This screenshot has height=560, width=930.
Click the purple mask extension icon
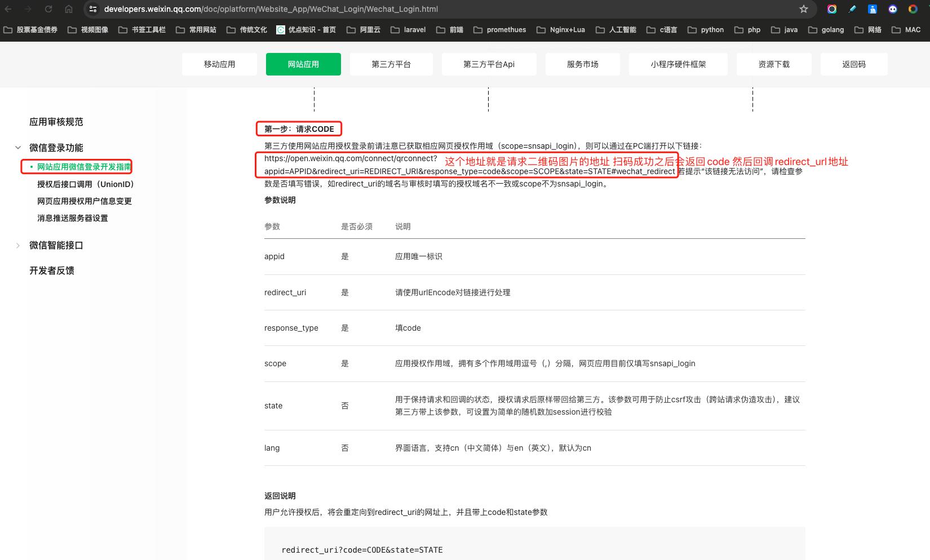tap(893, 9)
